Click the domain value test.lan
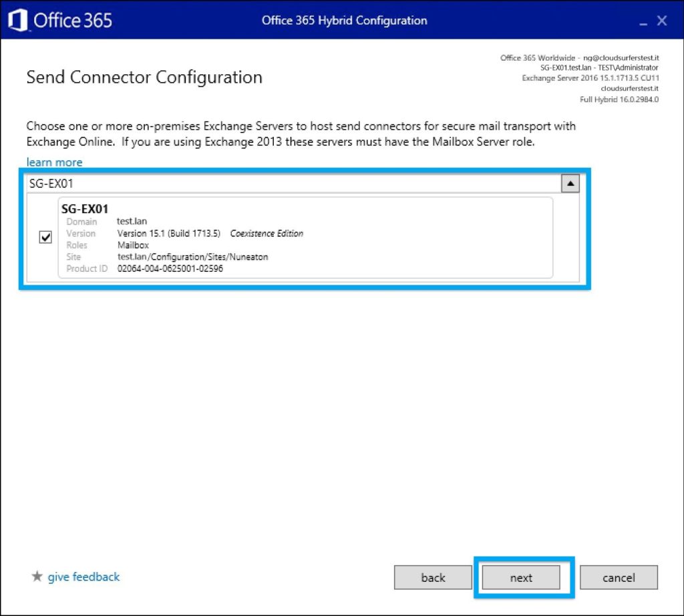The width and height of the screenshot is (684, 616). [x=132, y=221]
